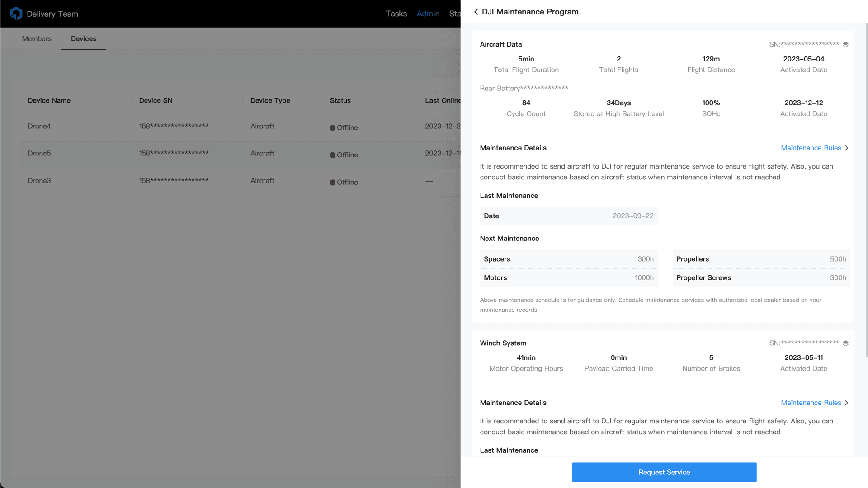Viewport: 868px width, 488px height.
Task: Open the Aircraft Maintenance Rules link
Action: click(811, 148)
